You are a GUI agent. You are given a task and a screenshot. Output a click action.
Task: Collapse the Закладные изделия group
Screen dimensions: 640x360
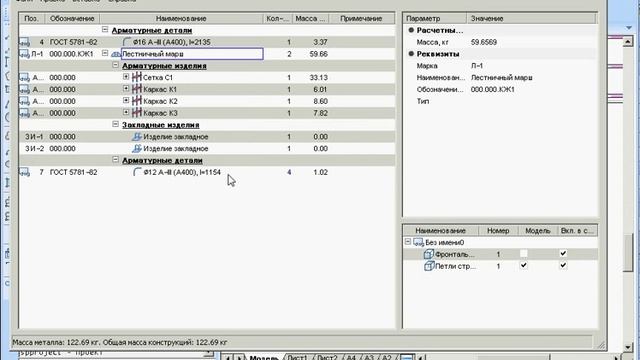tap(116, 124)
